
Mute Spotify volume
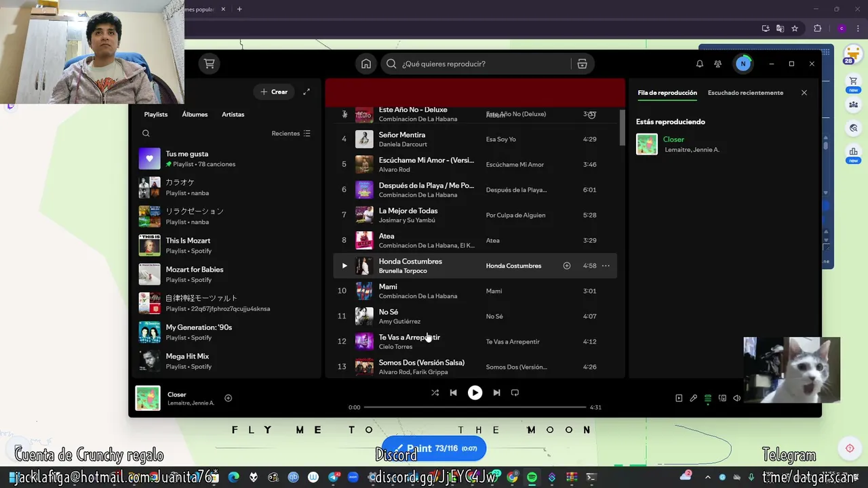737,399
